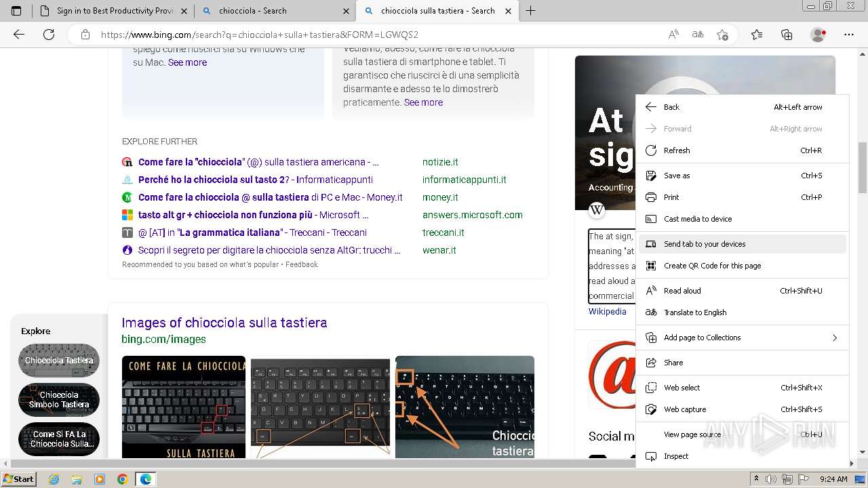This screenshot has height=488, width=868.
Task: Close the 'chiocciola sulla tastiera' tab
Action: click(x=509, y=11)
